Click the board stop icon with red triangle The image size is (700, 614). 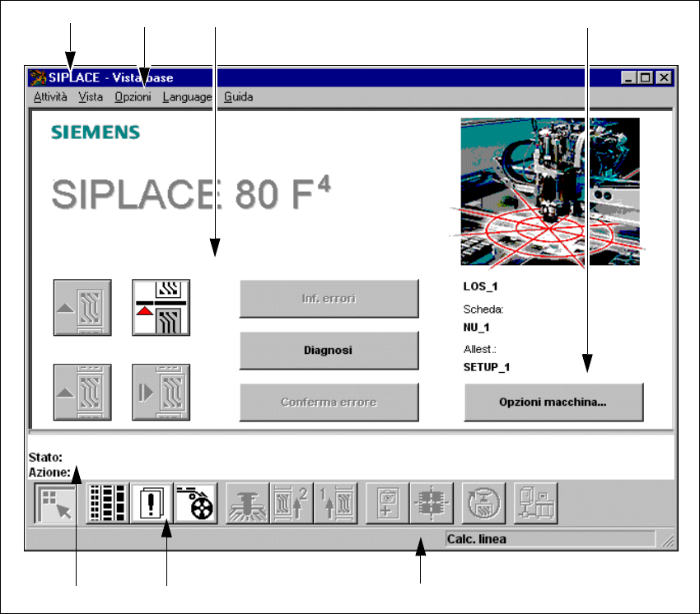click(x=161, y=308)
